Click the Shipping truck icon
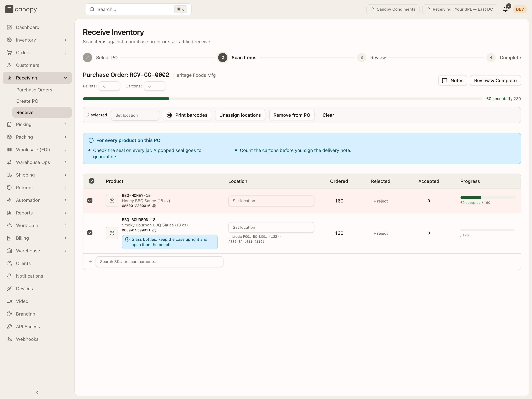Screen dimensions: 532x399 click(9, 175)
